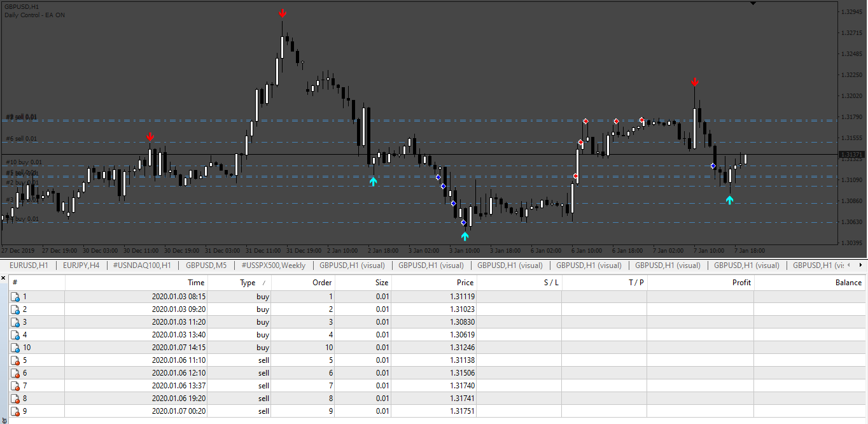
Task: Select the cyan up arrow near 3 Jan 10:00
Action: coord(465,236)
